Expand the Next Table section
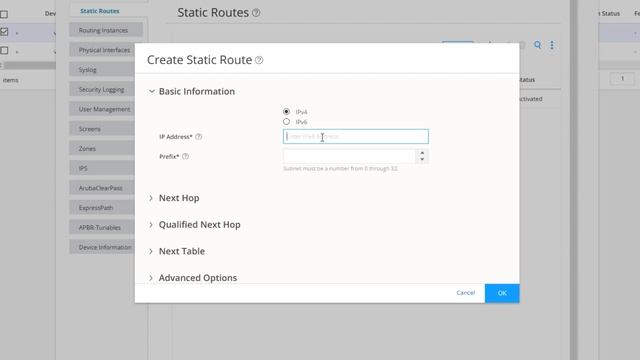Image resolution: width=640 pixels, height=360 pixels. click(151, 251)
